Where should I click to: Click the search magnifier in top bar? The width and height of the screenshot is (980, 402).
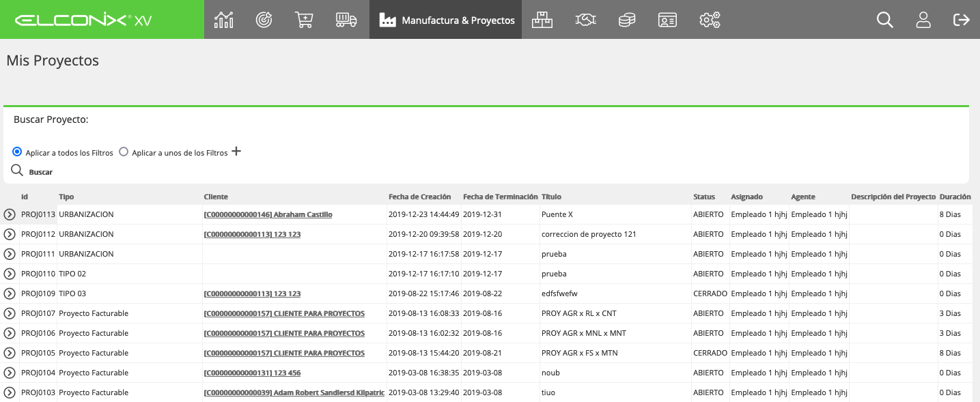tap(884, 20)
